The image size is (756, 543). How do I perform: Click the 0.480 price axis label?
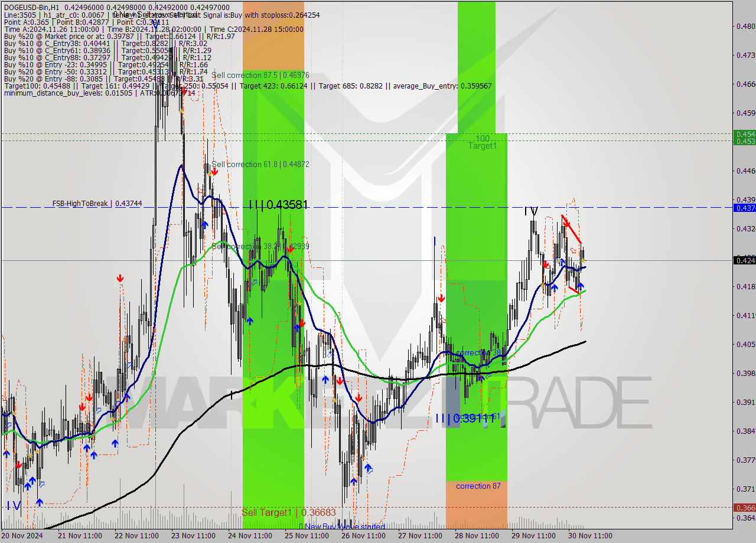tap(745, 26)
